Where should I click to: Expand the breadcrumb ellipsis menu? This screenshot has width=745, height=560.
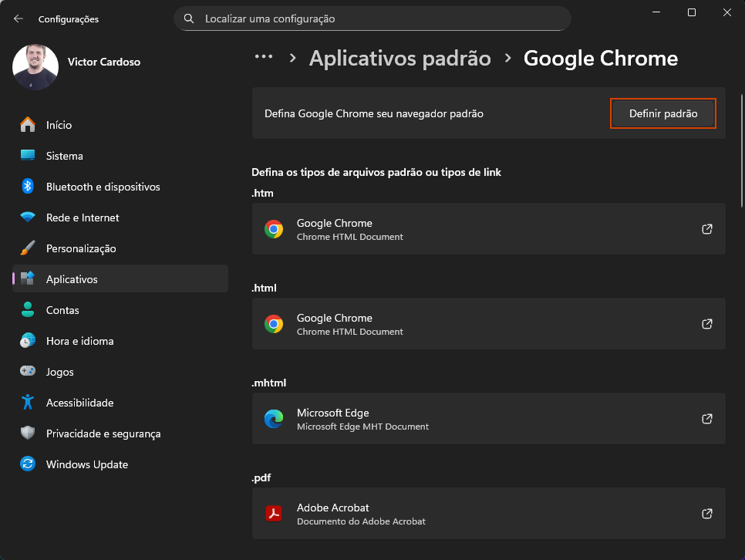264,58
